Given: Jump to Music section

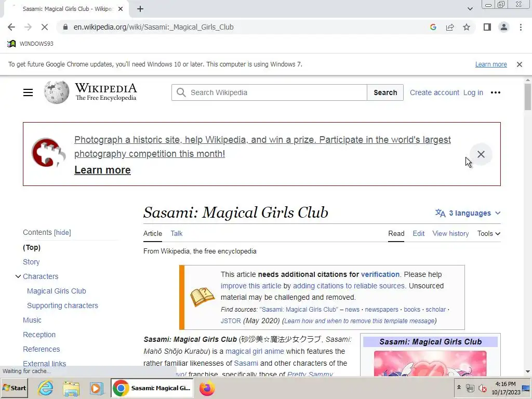Looking at the screenshot, I should tap(32, 320).
